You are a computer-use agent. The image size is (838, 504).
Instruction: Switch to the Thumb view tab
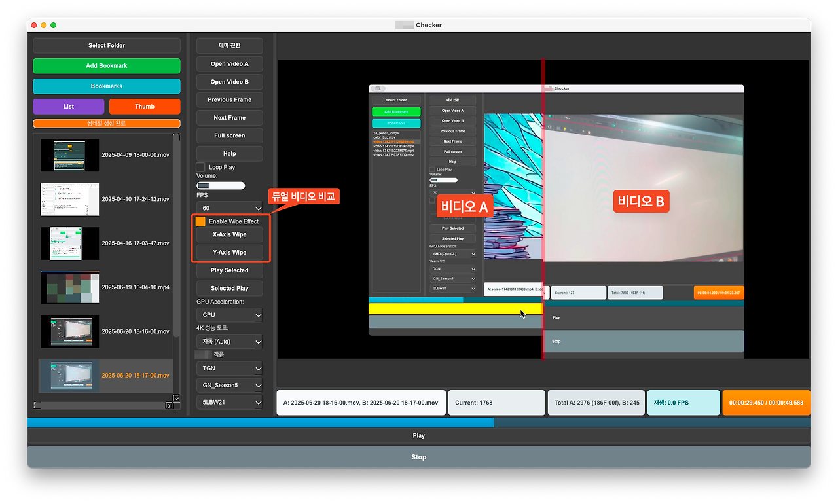[145, 107]
